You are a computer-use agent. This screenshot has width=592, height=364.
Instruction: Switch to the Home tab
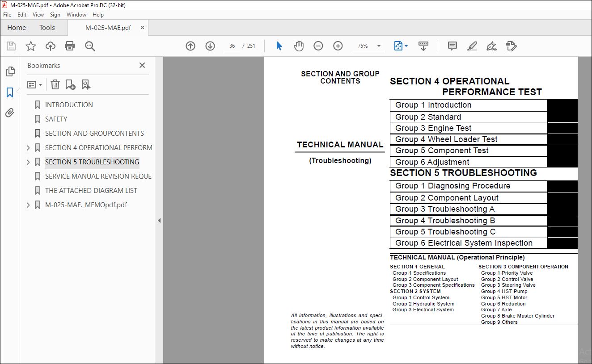click(17, 28)
